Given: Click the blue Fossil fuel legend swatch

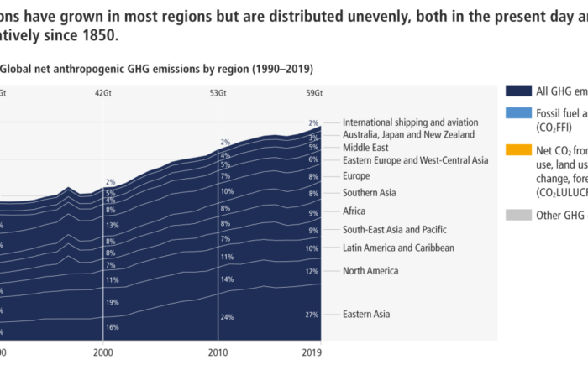Looking at the screenshot, I should pos(518,113).
